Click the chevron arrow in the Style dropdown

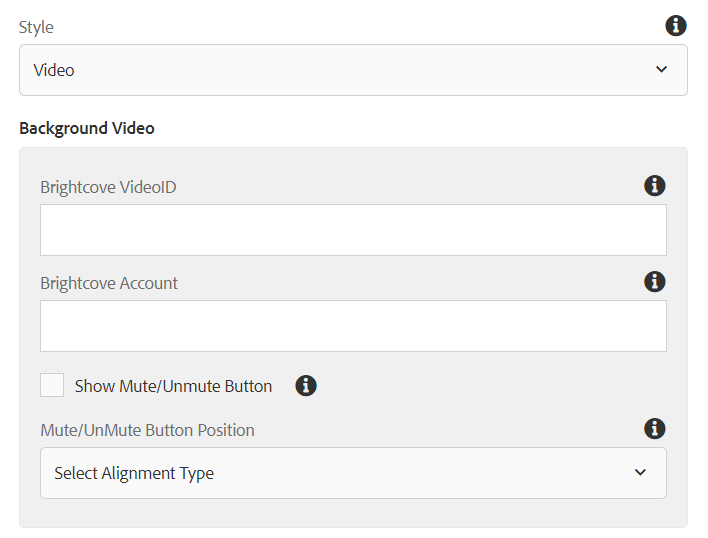click(661, 70)
